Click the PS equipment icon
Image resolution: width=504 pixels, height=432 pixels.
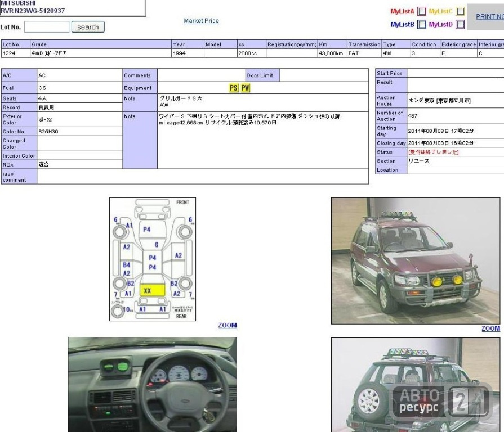click(x=234, y=88)
